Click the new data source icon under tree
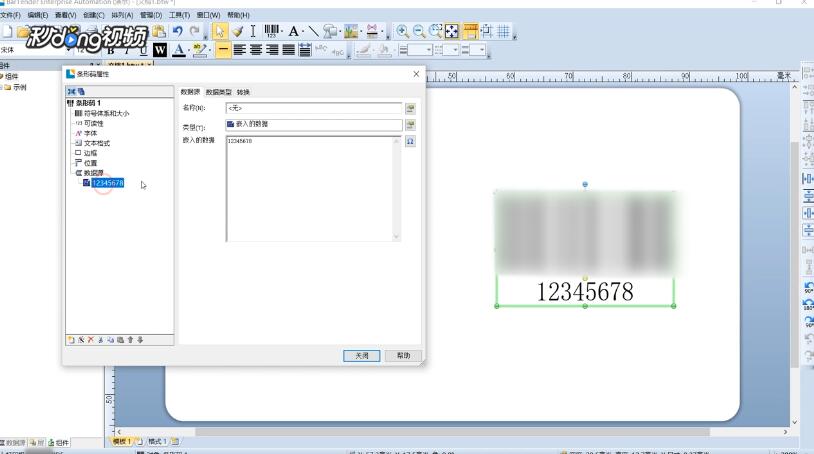This screenshot has width=814, height=454. coord(71,340)
